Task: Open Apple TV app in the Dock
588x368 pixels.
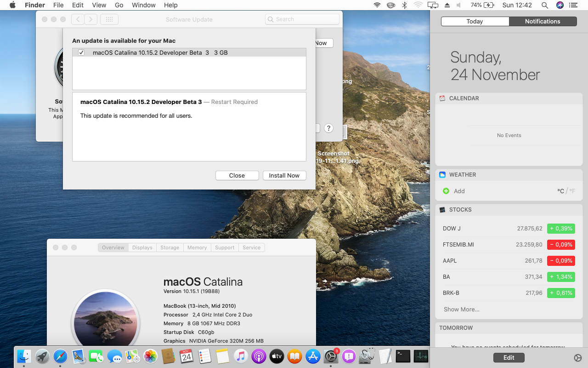Action: (x=277, y=356)
